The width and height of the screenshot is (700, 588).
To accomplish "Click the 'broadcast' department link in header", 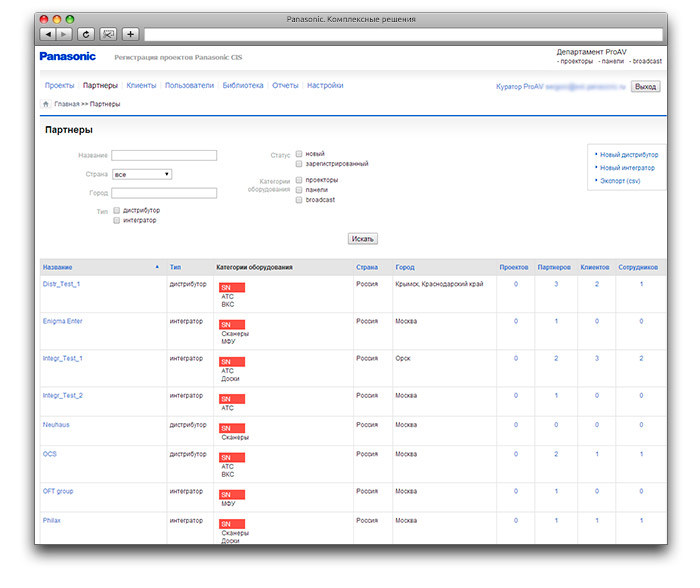I will [647, 61].
